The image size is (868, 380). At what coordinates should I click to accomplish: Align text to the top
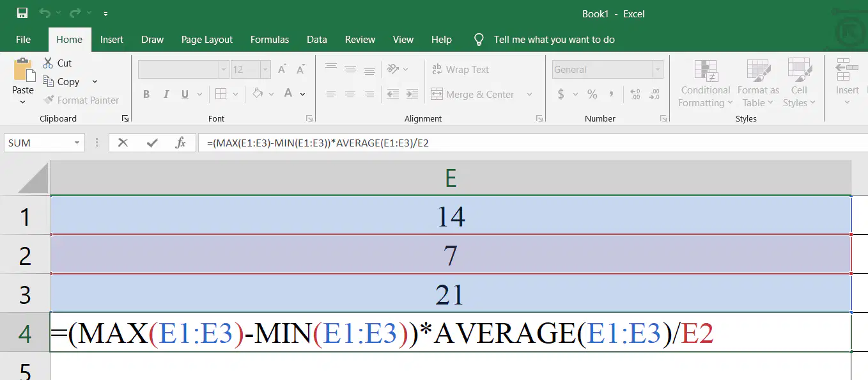point(330,67)
